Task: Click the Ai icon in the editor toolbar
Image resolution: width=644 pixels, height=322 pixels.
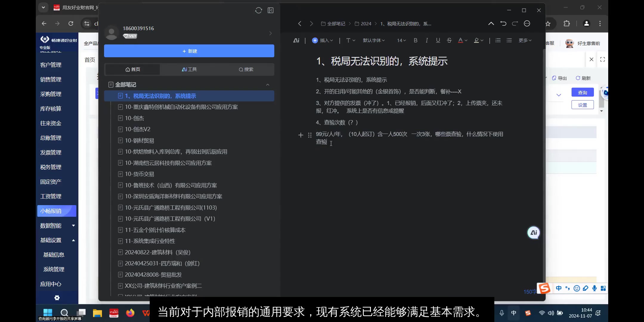Action: tap(296, 40)
